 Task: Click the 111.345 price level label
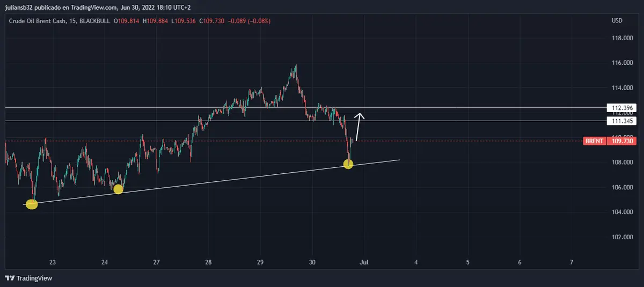coord(621,121)
